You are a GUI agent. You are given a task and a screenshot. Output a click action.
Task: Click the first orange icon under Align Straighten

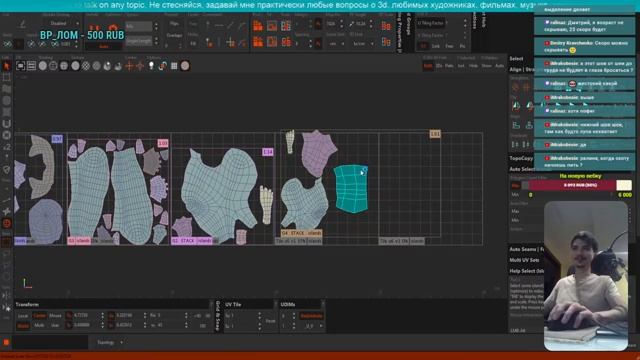coord(516,87)
